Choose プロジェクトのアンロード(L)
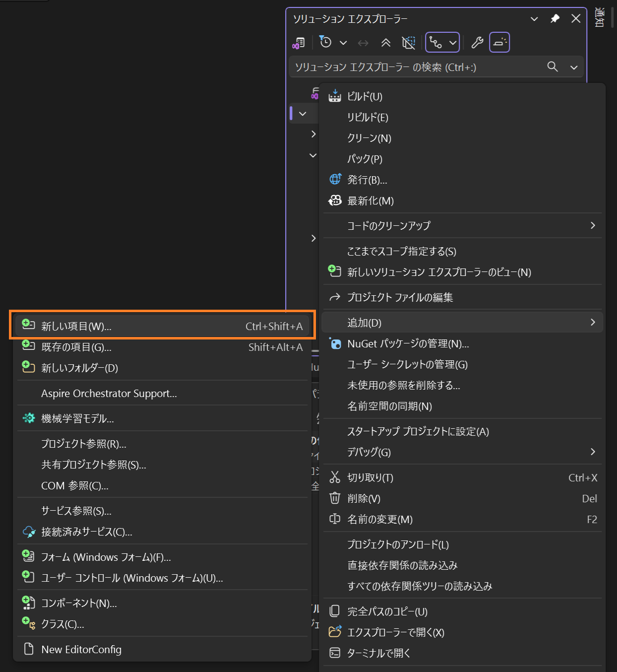 [463, 544]
